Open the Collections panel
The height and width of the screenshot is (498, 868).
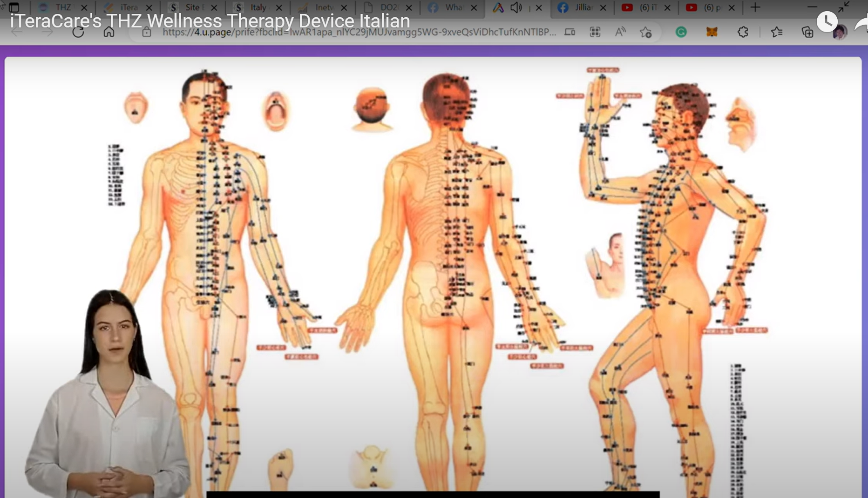coord(807,32)
